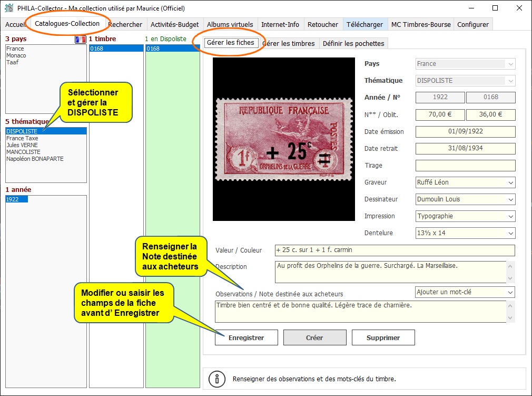Screen dimensions: 532x396
Task: Click the stamp image thumbnail
Action: coord(283,139)
